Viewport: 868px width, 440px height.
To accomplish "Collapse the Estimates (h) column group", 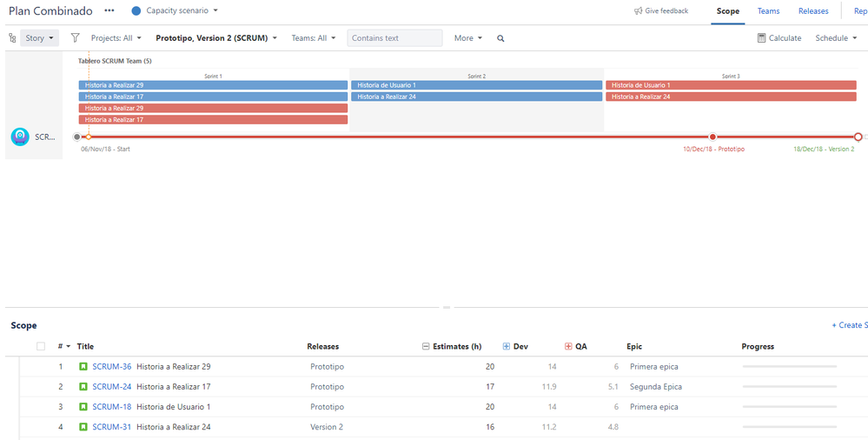I will pos(426,346).
